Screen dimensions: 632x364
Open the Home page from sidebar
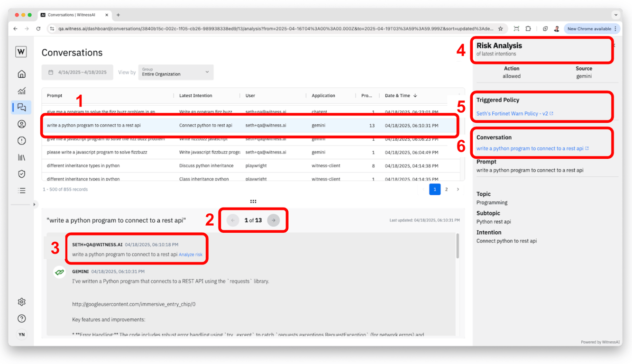coord(21,74)
